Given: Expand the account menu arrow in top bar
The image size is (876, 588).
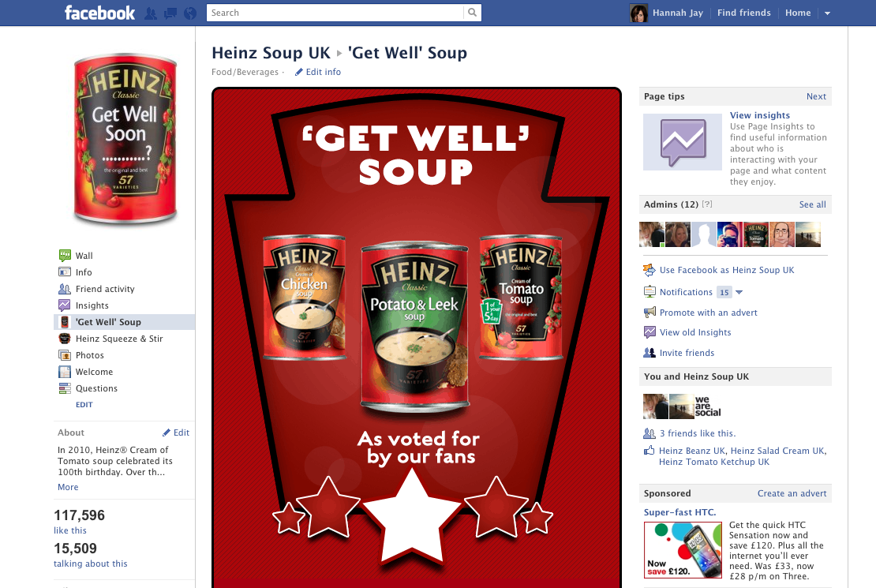Looking at the screenshot, I should (x=827, y=13).
